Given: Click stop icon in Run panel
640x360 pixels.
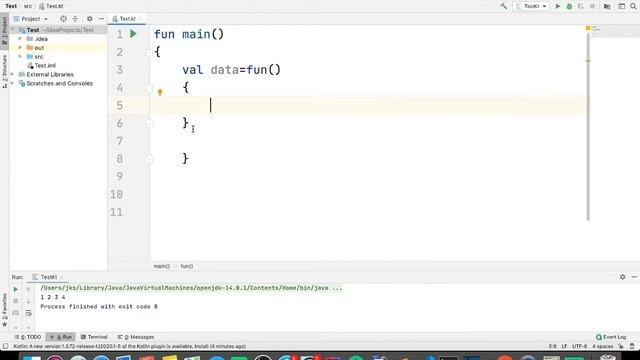Looking at the screenshot, I should tap(16, 301).
